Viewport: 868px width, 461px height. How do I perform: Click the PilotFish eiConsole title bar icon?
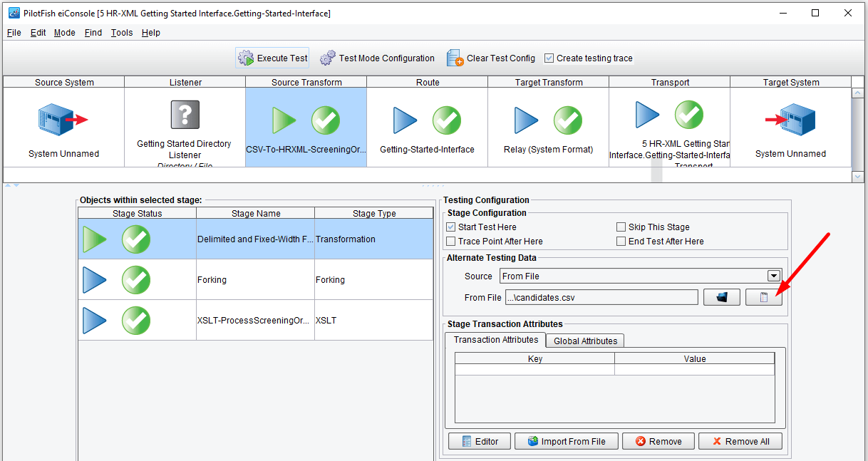click(14, 13)
